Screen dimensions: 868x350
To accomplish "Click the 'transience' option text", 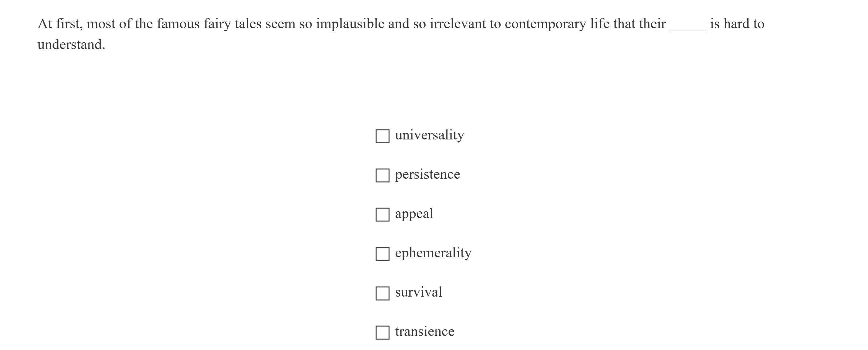I will pyautogui.click(x=424, y=332).
